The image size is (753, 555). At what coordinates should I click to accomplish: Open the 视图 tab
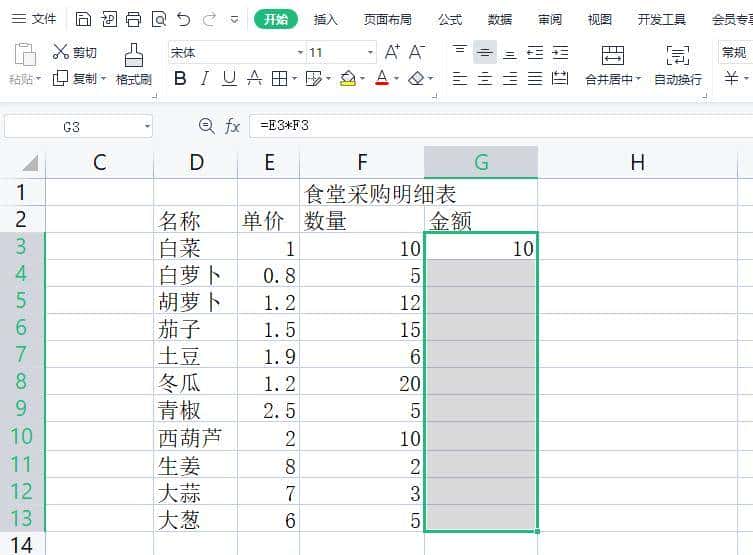point(600,19)
